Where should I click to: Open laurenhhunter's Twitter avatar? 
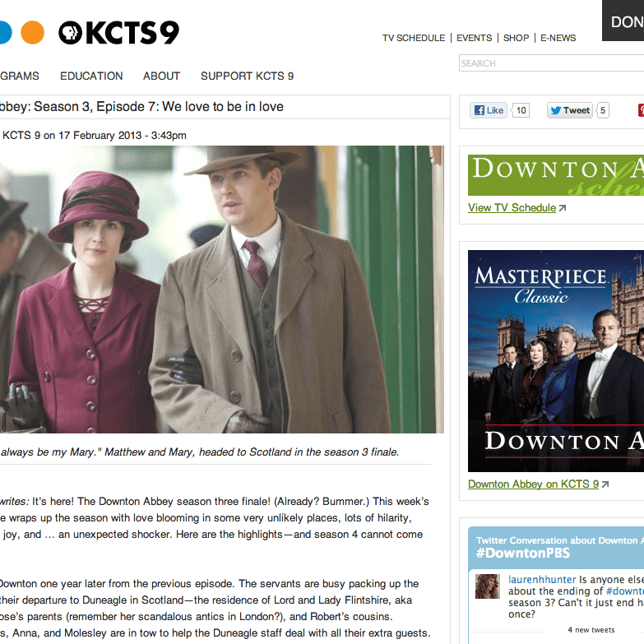click(x=488, y=586)
